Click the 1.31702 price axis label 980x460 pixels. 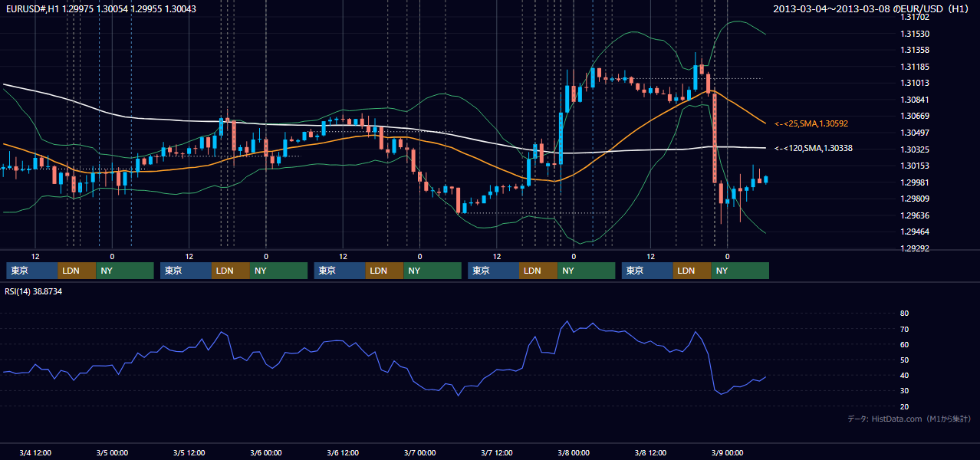click(x=915, y=17)
